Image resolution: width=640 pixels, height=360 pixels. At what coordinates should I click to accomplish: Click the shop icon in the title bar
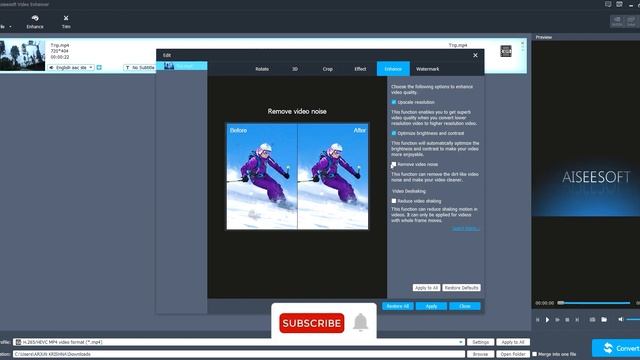tap(619, 4)
